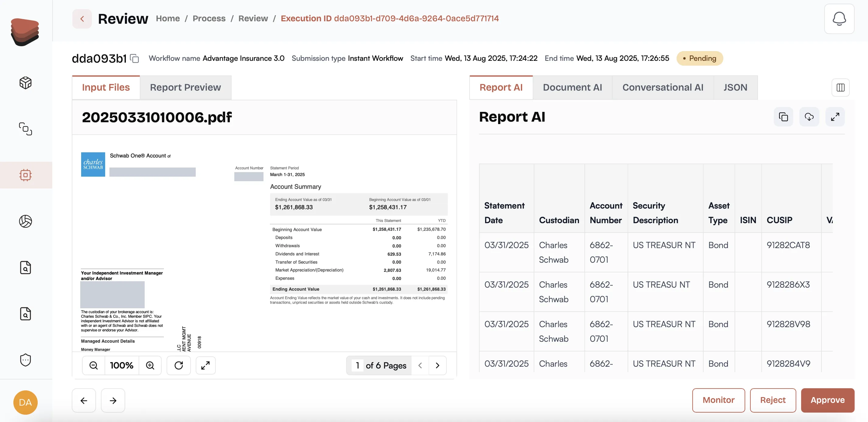The width and height of the screenshot is (868, 422).
Task: Approve the pending execution
Action: pyautogui.click(x=827, y=400)
